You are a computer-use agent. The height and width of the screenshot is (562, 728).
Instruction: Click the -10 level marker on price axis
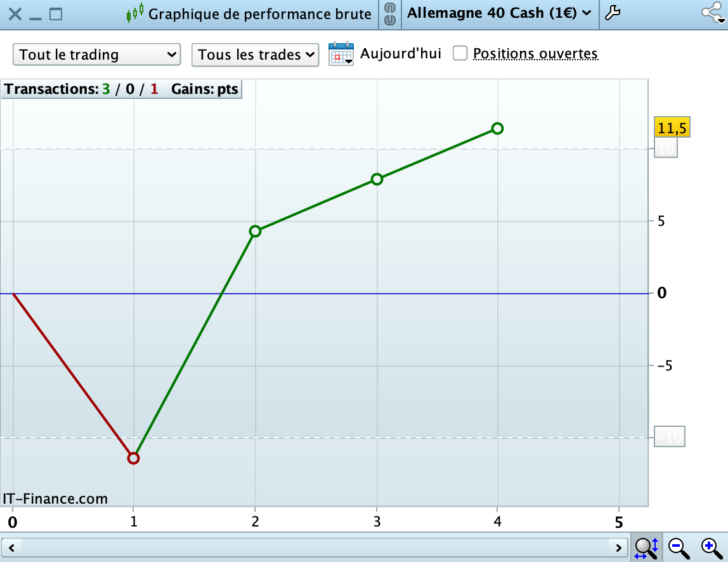[670, 436]
